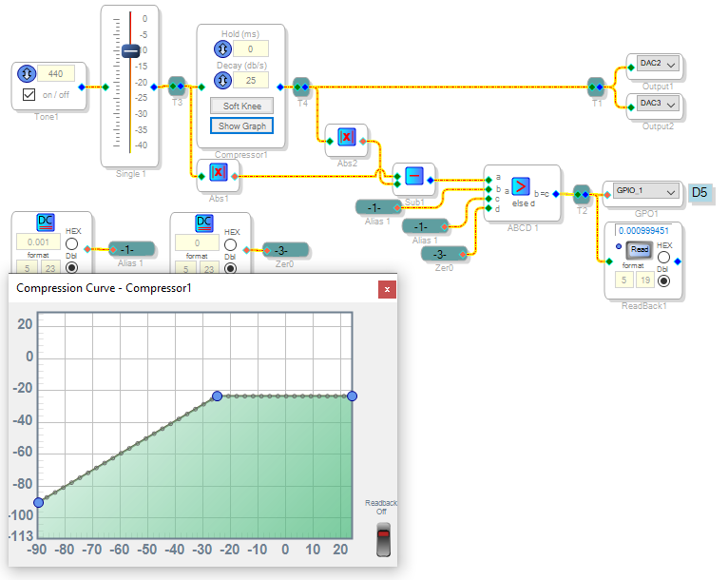Screen dimensions: 728x580
Task: Toggle the Tone1 on / off checkbox
Action: click(x=29, y=94)
